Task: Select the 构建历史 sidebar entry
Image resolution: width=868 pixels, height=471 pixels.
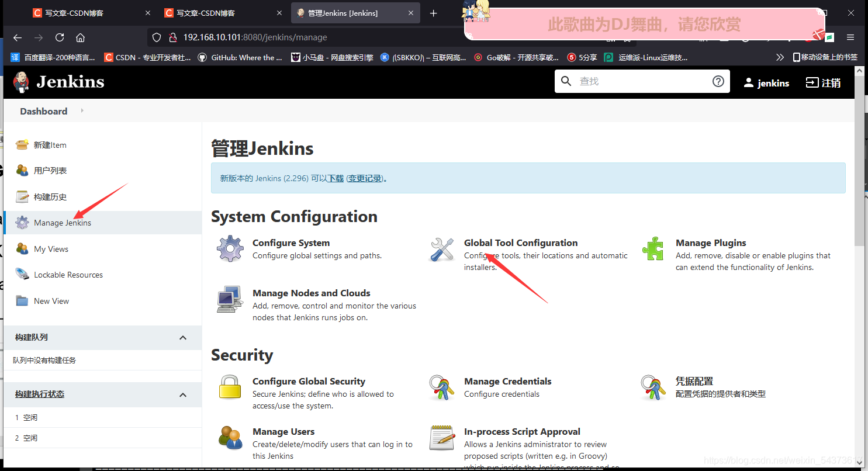Action: point(102,197)
